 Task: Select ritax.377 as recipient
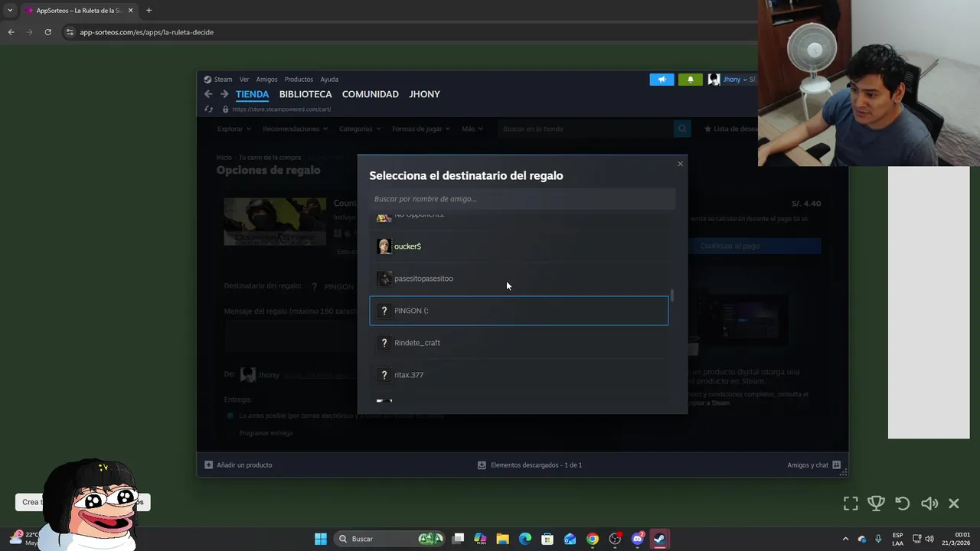coord(519,375)
